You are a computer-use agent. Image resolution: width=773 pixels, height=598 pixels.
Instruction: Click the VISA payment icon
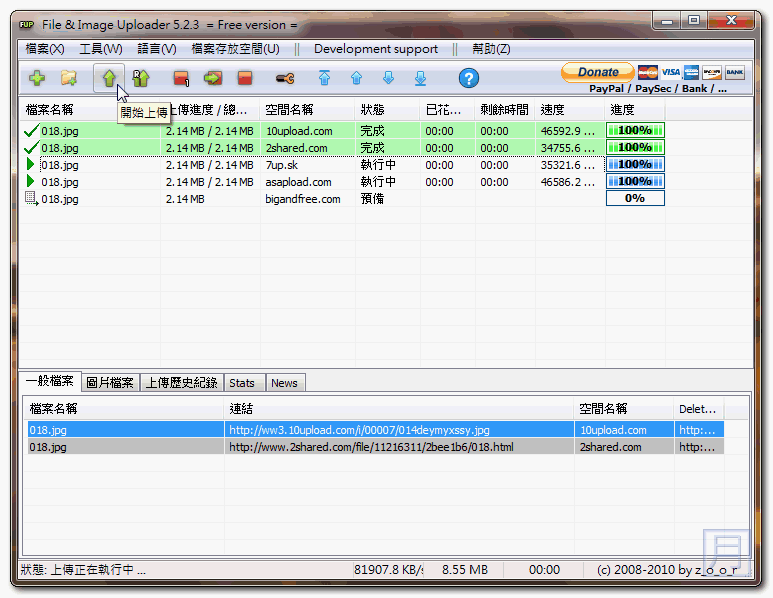pyautogui.click(x=670, y=72)
